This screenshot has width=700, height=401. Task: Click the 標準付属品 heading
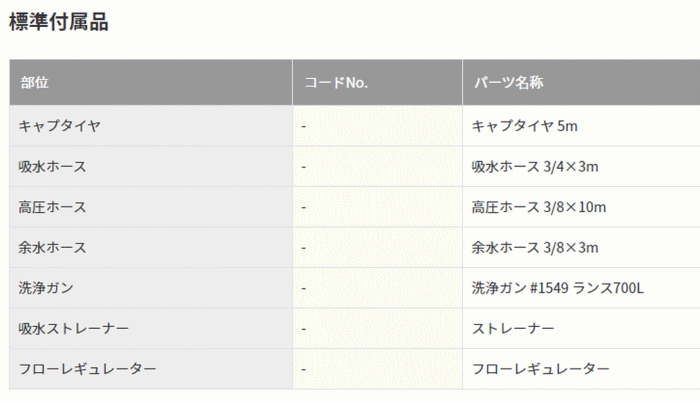[58, 21]
